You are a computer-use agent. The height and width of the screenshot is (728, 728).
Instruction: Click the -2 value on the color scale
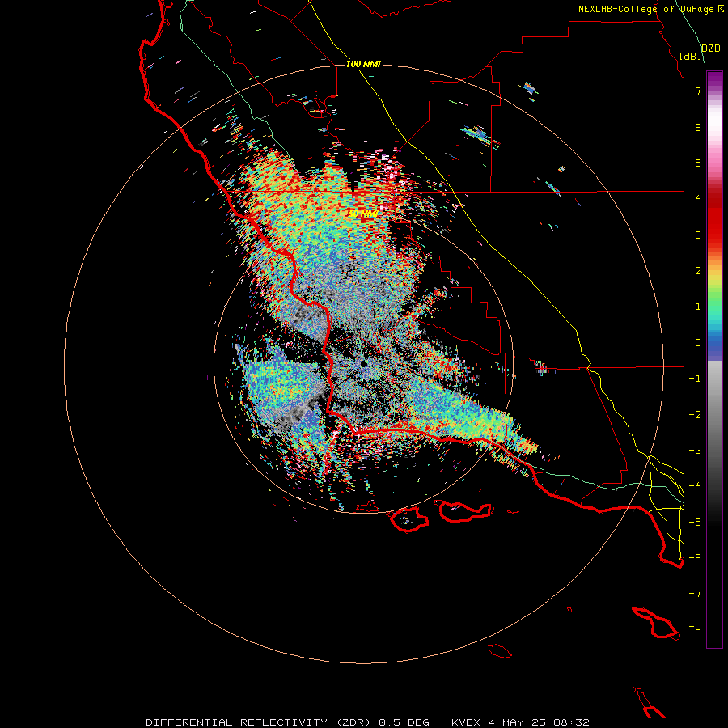695,415
